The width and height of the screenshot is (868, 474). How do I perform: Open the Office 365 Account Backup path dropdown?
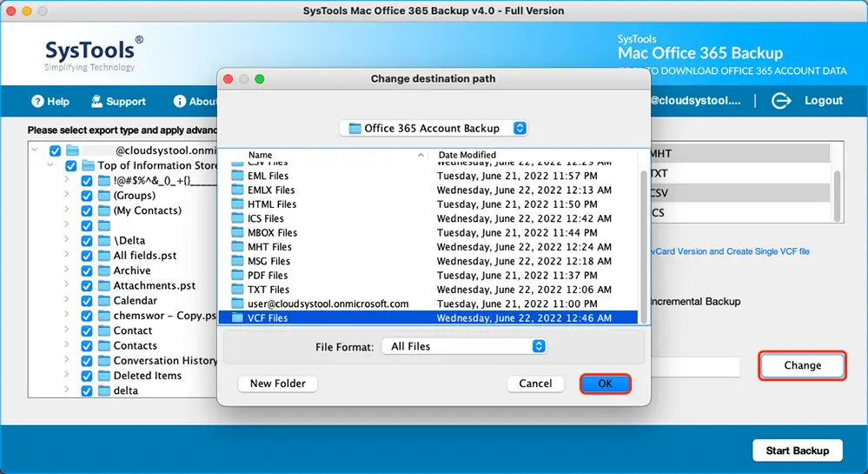[x=433, y=128]
